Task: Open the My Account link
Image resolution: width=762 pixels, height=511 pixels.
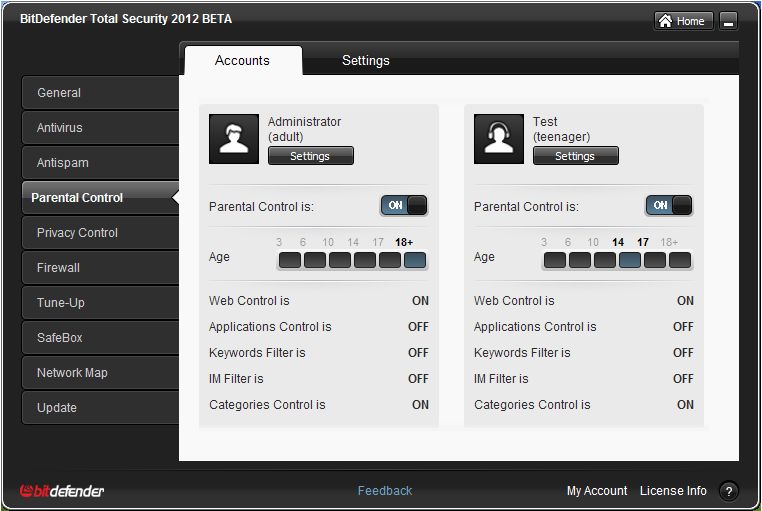Action: [597, 491]
